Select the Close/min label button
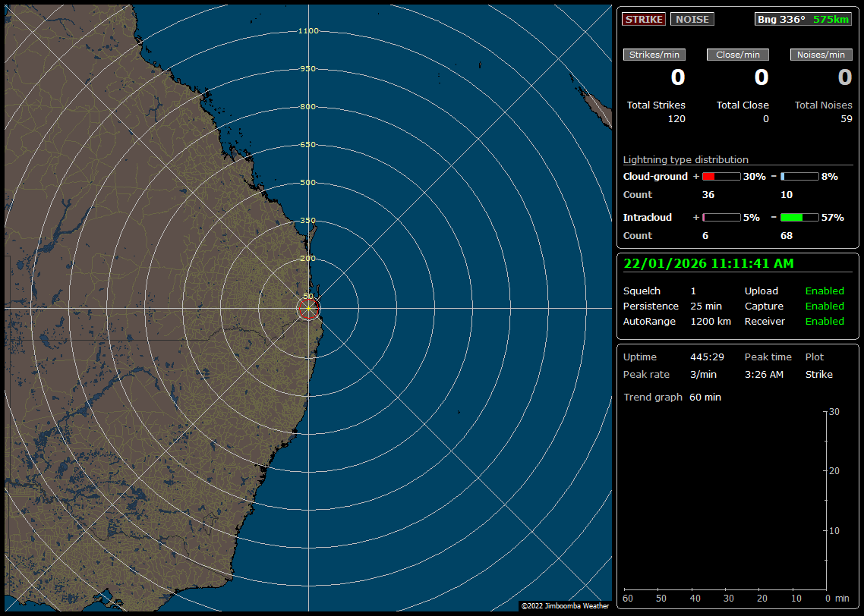 click(738, 55)
